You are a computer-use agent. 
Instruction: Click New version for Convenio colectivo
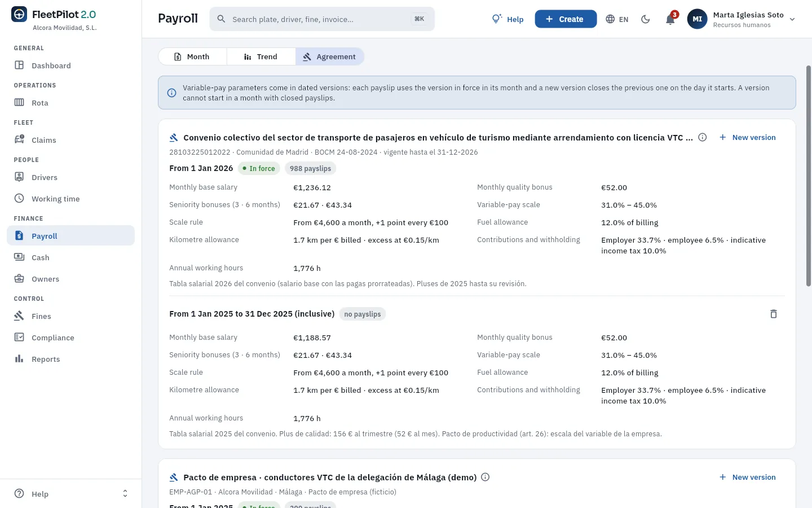point(748,138)
